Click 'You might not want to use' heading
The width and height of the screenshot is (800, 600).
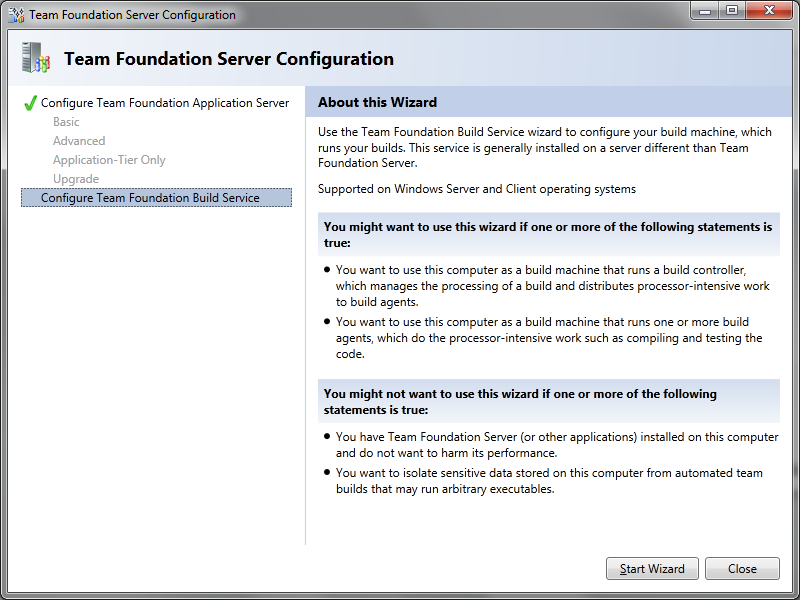click(548, 402)
